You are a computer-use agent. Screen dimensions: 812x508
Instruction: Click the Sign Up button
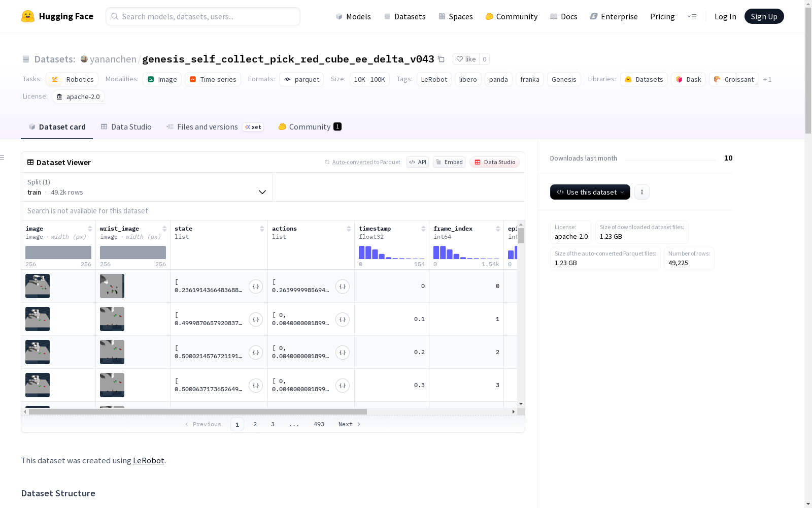764,16
